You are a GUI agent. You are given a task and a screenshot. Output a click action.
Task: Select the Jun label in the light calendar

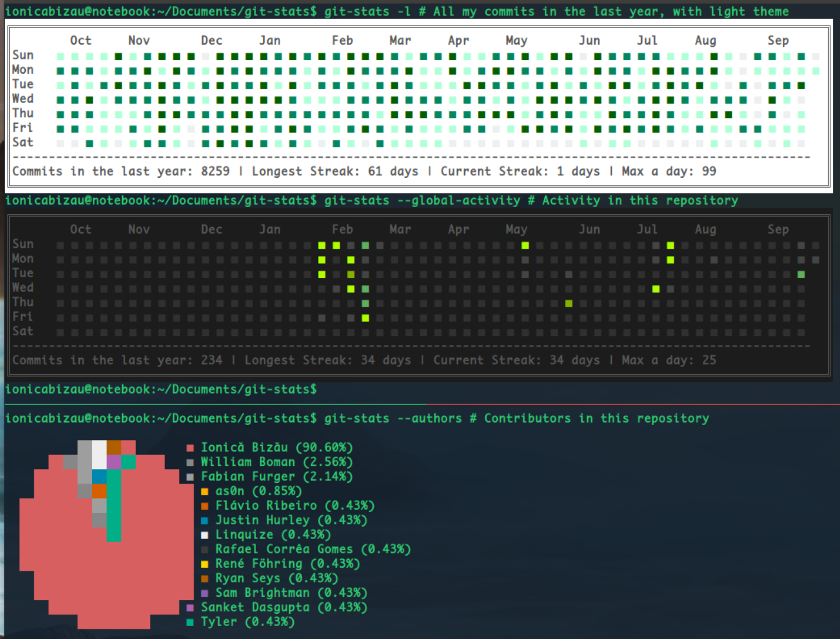(x=589, y=41)
